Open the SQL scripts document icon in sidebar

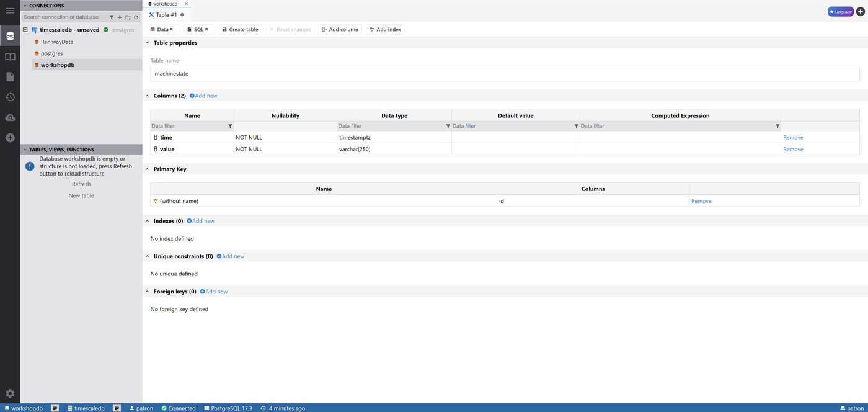click(9, 76)
